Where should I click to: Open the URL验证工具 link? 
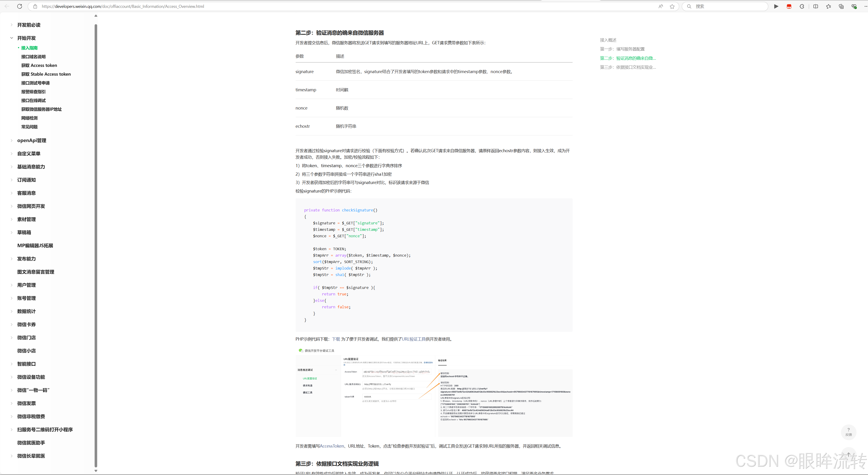click(x=413, y=339)
